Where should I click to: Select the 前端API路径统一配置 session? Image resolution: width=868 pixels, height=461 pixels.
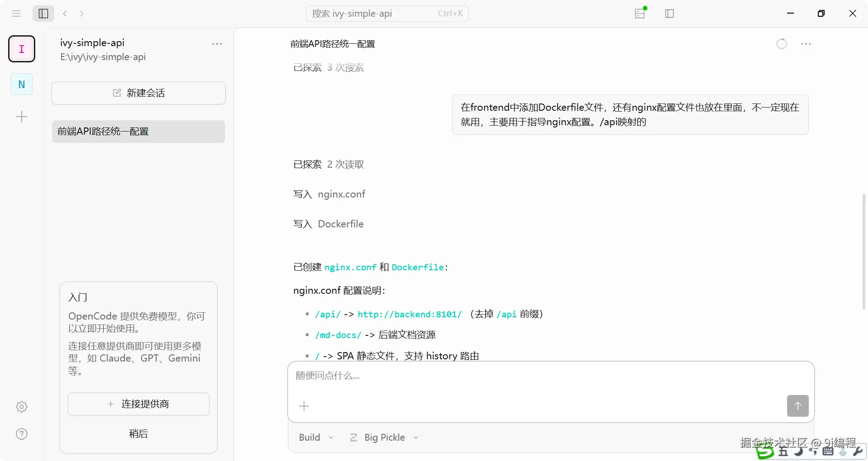point(138,132)
